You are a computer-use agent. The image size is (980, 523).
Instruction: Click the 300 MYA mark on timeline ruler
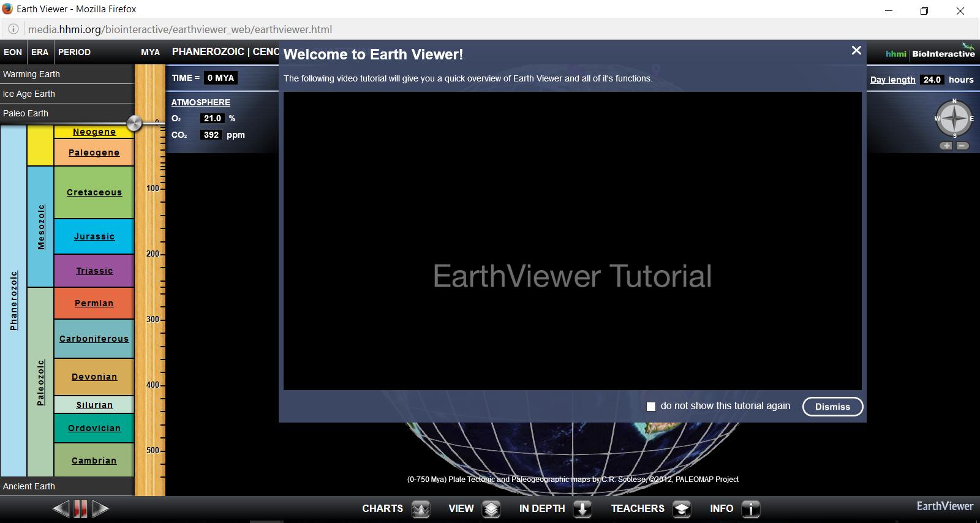153,320
